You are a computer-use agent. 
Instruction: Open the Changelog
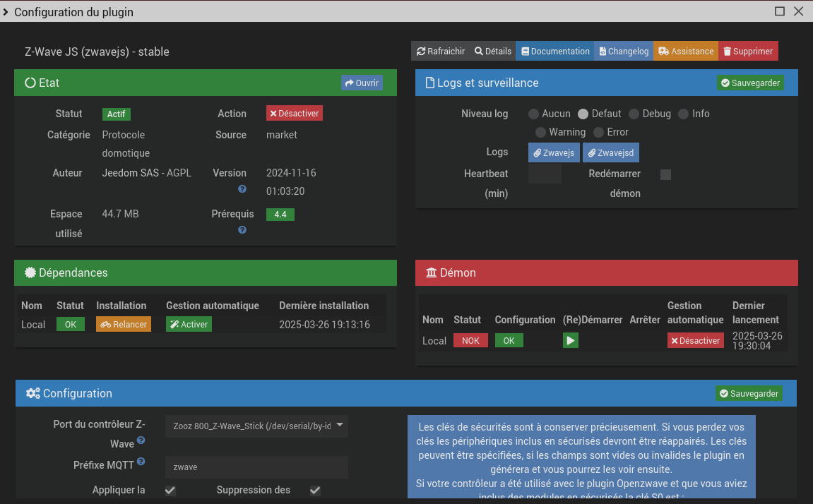point(624,52)
